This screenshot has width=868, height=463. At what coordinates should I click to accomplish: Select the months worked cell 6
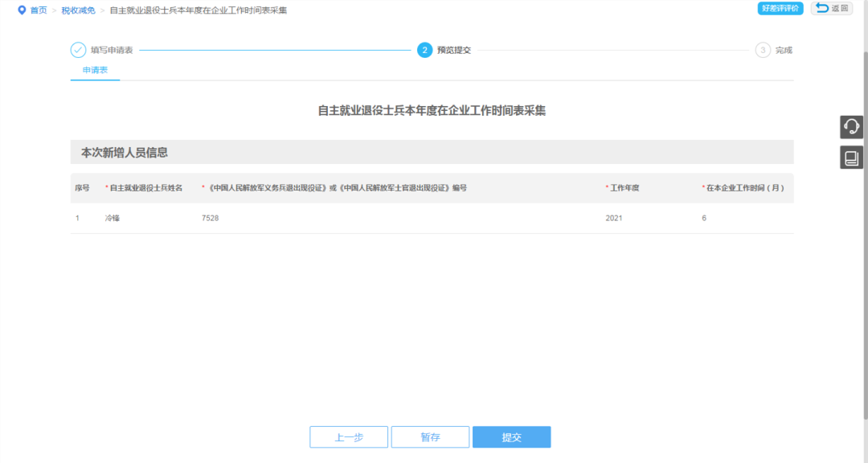(704, 218)
